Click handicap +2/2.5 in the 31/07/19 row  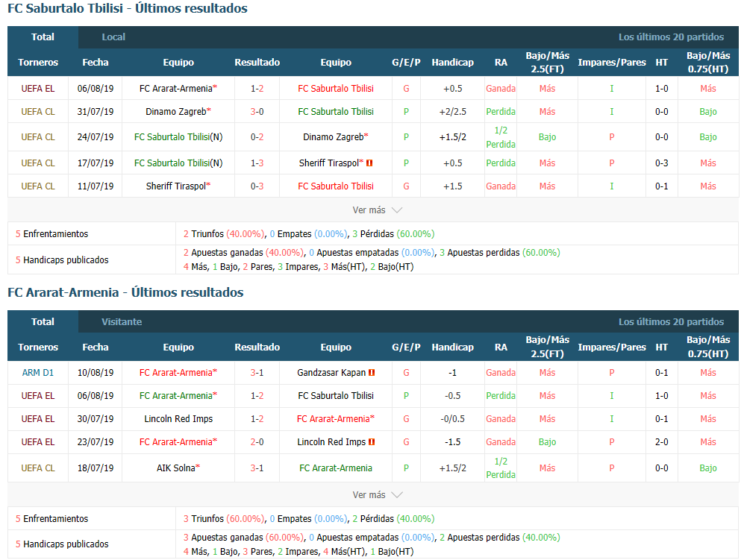point(453,112)
